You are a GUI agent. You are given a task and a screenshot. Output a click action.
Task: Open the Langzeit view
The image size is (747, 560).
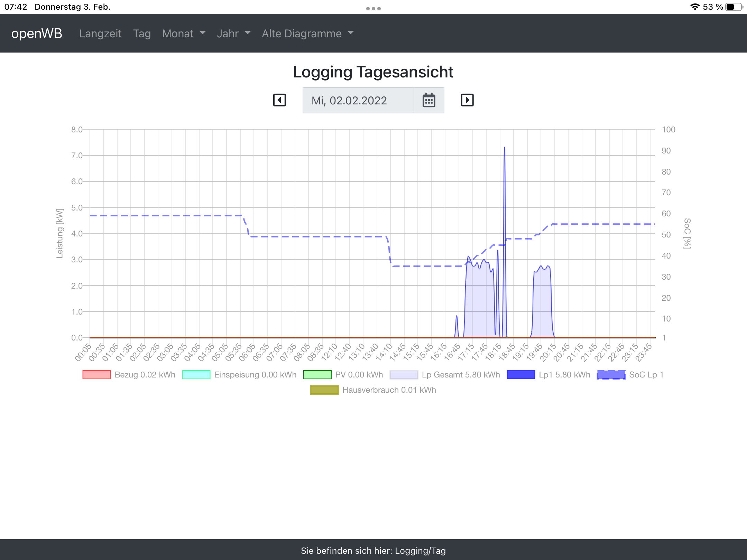click(100, 34)
